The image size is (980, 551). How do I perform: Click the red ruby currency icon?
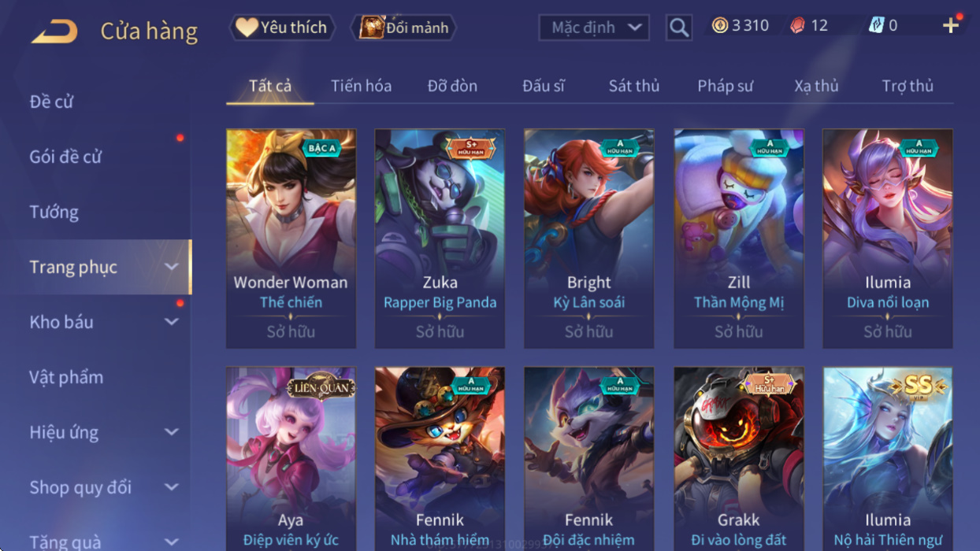pos(798,25)
